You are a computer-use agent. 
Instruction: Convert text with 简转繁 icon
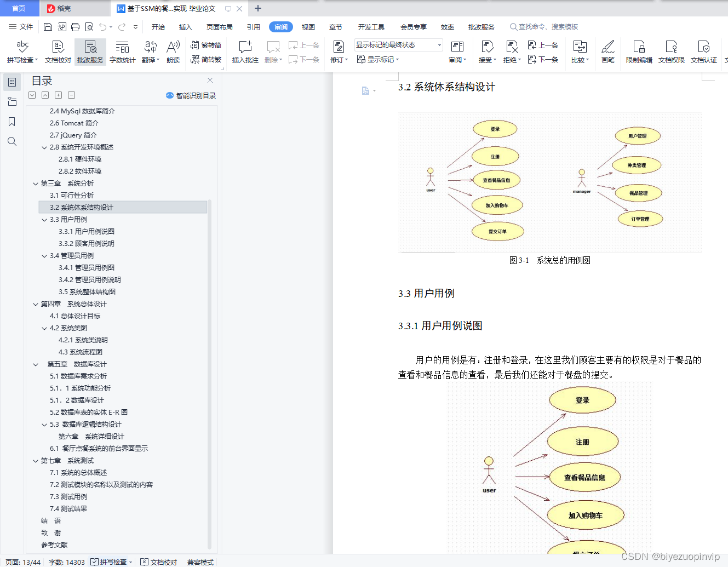click(206, 59)
